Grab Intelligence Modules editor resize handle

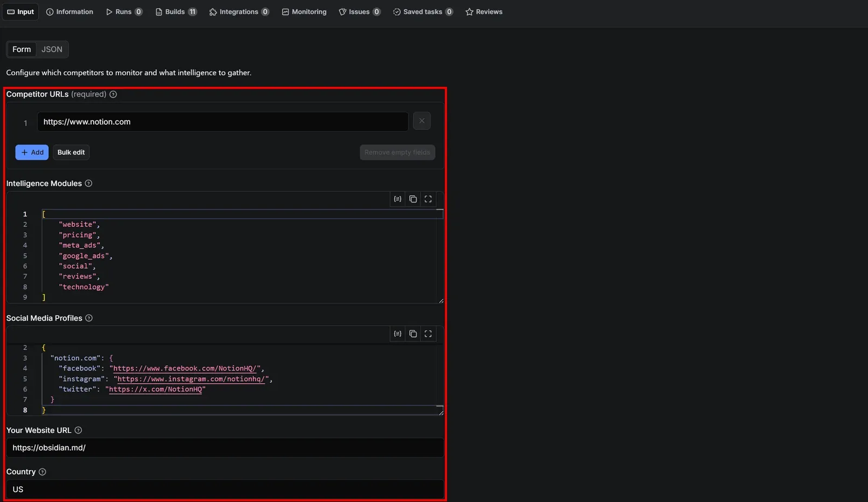pyautogui.click(x=441, y=301)
